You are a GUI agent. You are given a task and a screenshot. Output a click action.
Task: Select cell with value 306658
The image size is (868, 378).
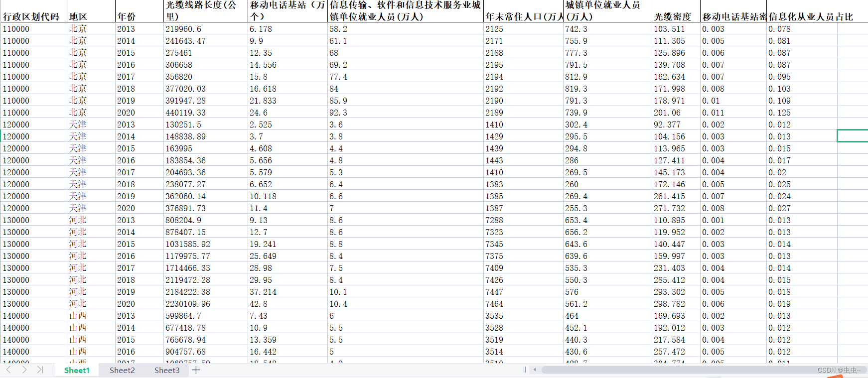pos(206,65)
